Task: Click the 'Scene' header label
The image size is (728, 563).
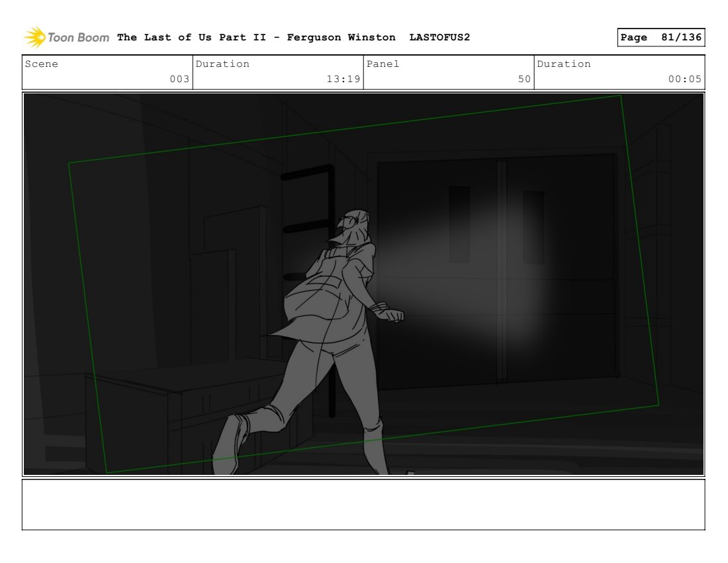Action: point(42,64)
